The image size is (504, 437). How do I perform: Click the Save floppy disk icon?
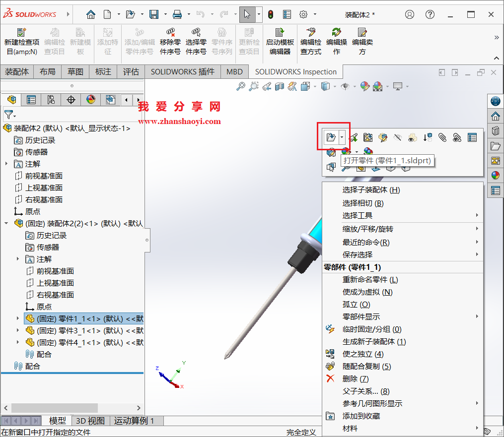[x=154, y=14]
